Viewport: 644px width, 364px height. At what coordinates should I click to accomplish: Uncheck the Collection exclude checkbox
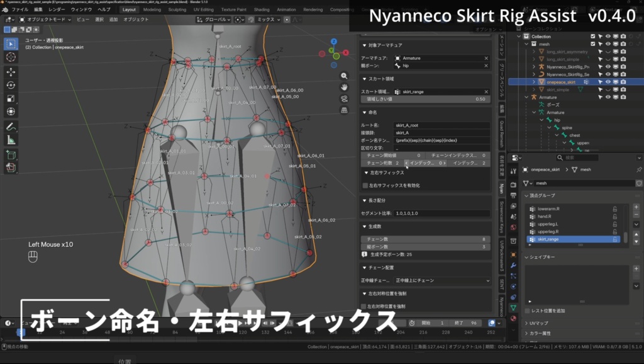(592, 37)
